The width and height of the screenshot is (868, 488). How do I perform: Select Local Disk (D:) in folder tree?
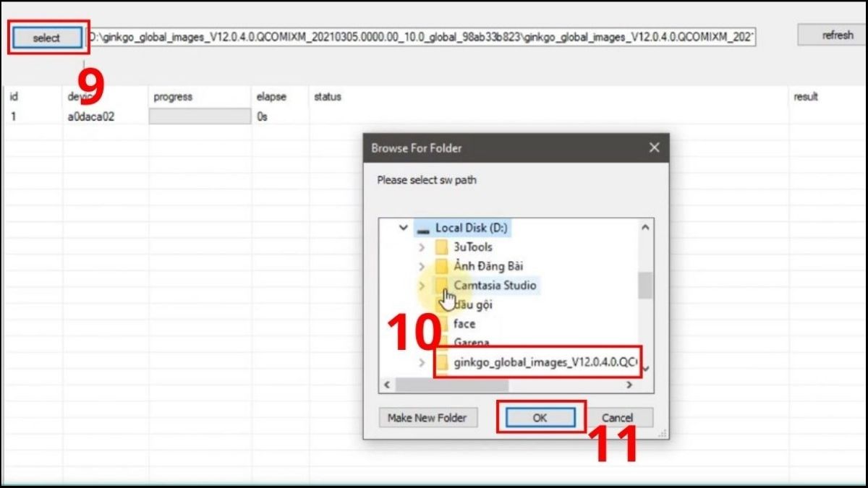[472, 228]
